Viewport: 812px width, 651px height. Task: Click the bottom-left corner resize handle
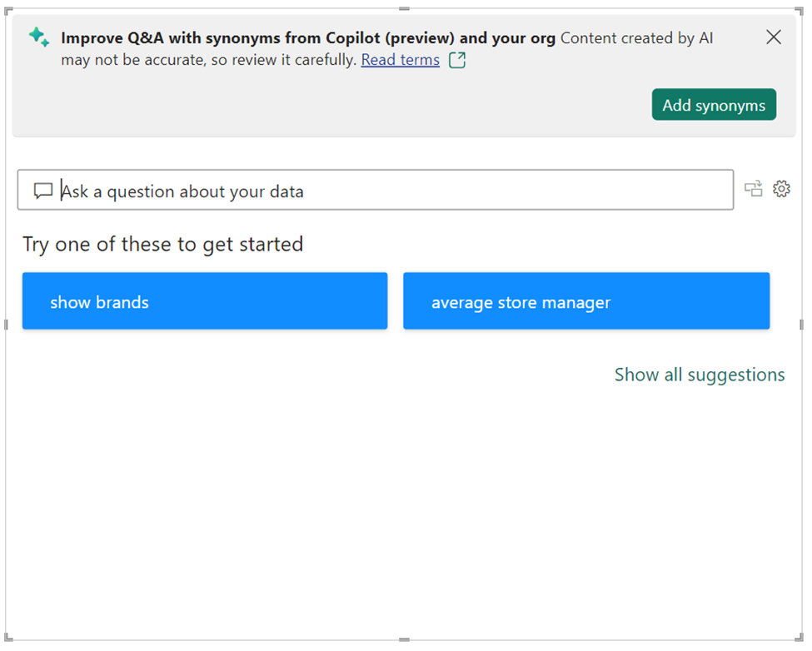coord(7,638)
